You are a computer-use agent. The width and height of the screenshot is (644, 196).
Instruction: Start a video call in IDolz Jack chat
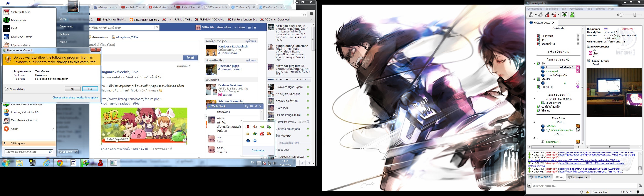click(251, 106)
